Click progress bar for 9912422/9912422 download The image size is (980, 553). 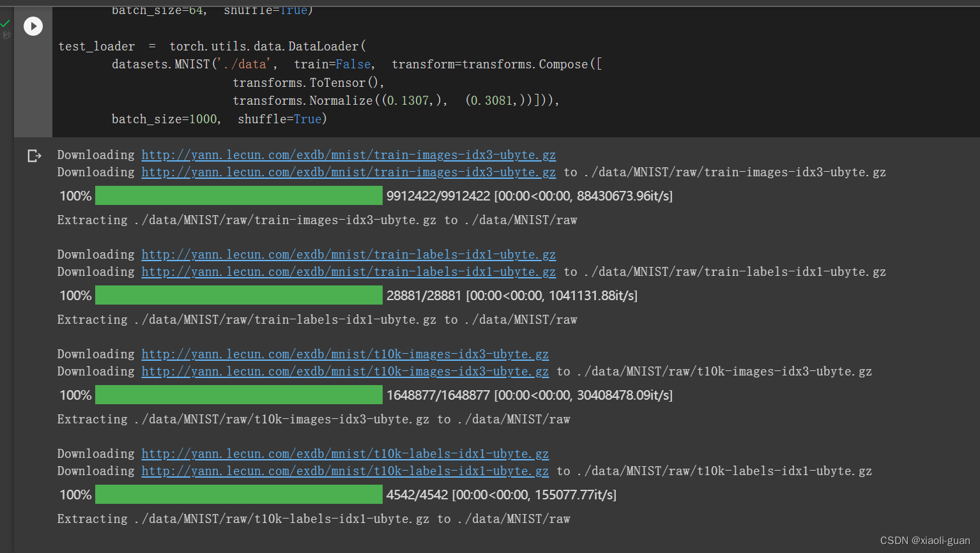[239, 195]
